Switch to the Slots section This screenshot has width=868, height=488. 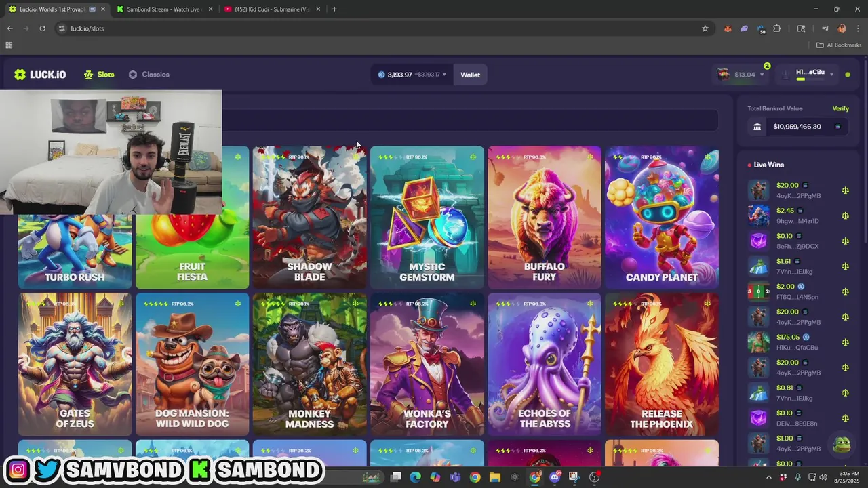coord(99,75)
